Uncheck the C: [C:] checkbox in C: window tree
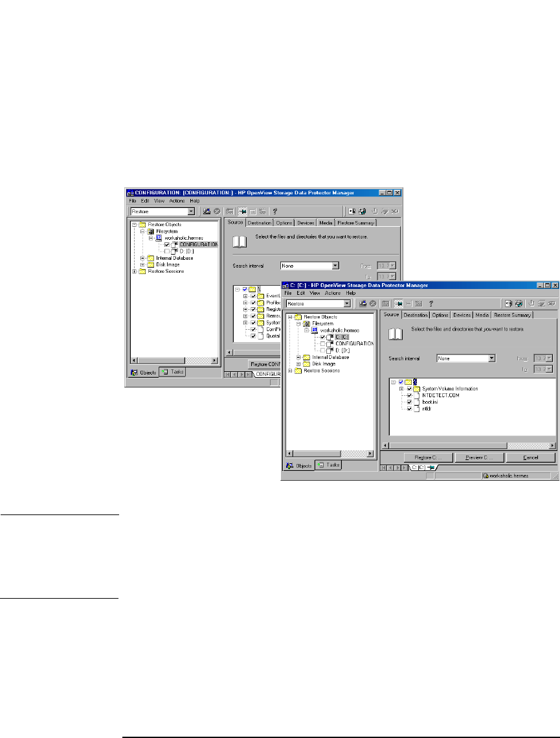Viewport: 560px width, 738px height. [x=322, y=337]
